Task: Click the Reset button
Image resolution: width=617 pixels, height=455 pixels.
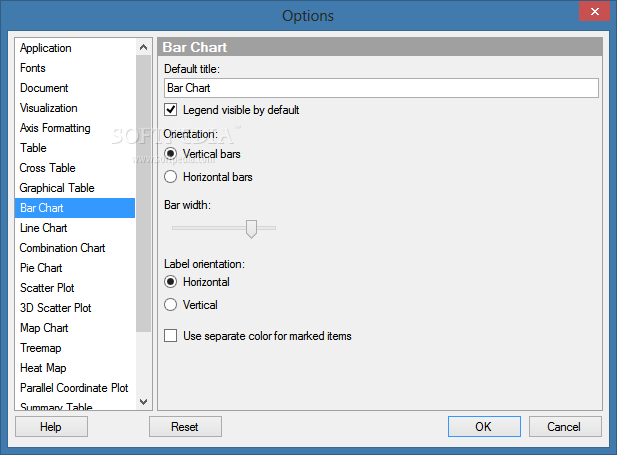Action: pyautogui.click(x=185, y=427)
